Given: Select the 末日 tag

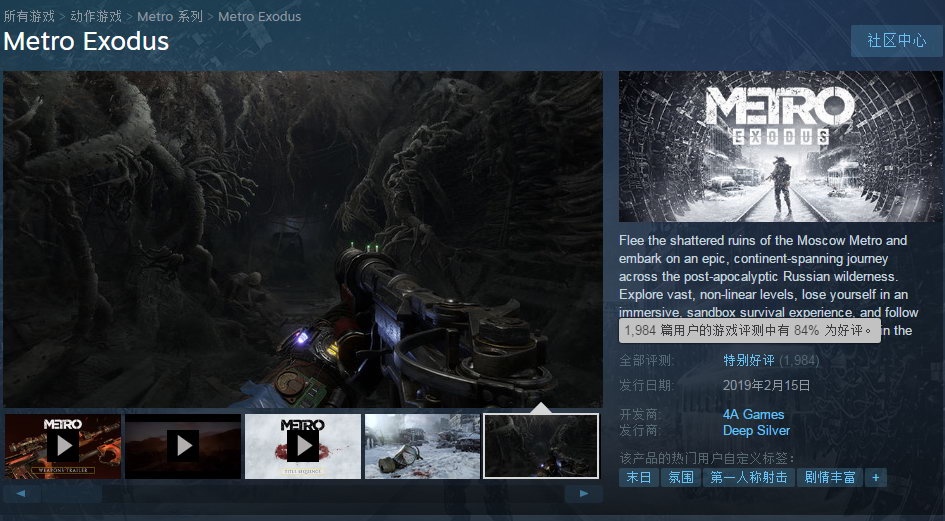Looking at the screenshot, I should pyautogui.click(x=638, y=478).
